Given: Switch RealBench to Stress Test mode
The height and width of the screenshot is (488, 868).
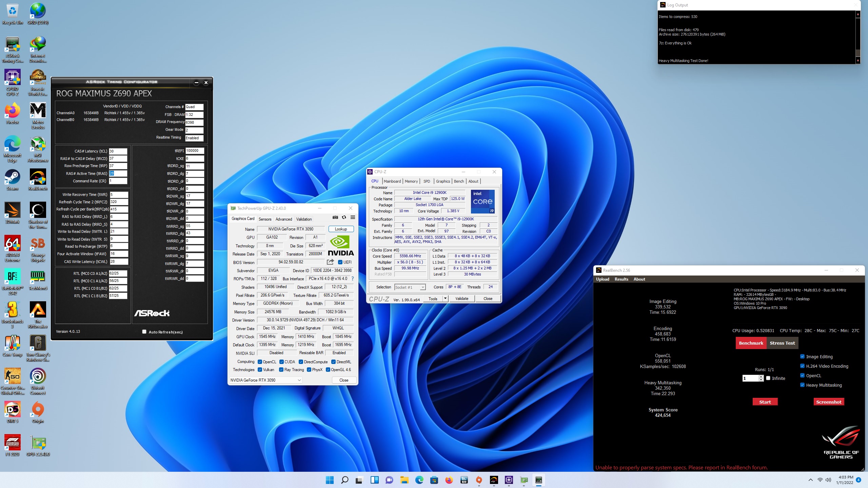Looking at the screenshot, I should tap(782, 343).
